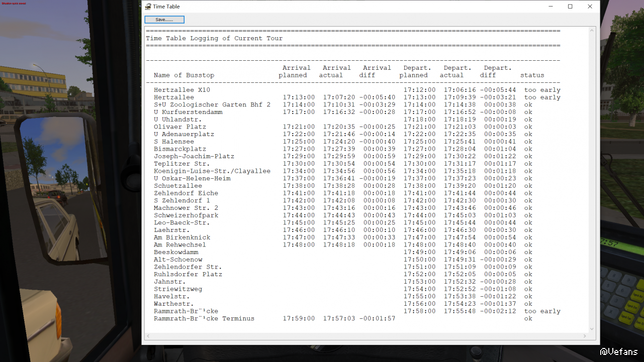Click the horizontal scroll right arrow
The height and width of the screenshot is (362, 644).
585,336
